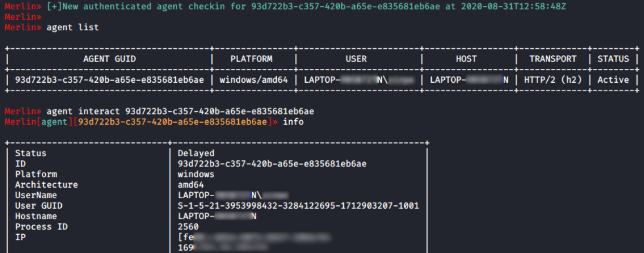Select the agent GUID in the table row
Viewport: 644px width, 253px height.
tap(109, 80)
